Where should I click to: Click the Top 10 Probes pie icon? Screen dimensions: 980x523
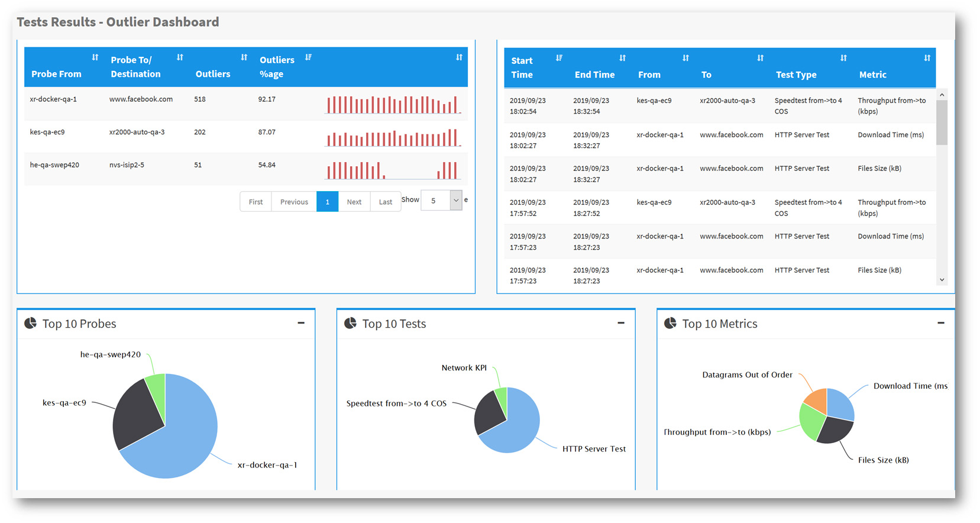click(x=30, y=323)
